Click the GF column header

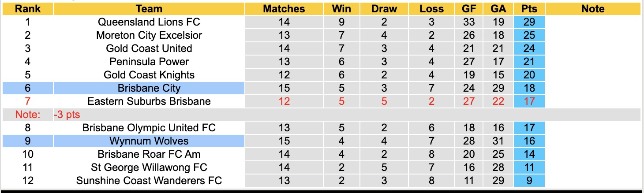pos(468,9)
